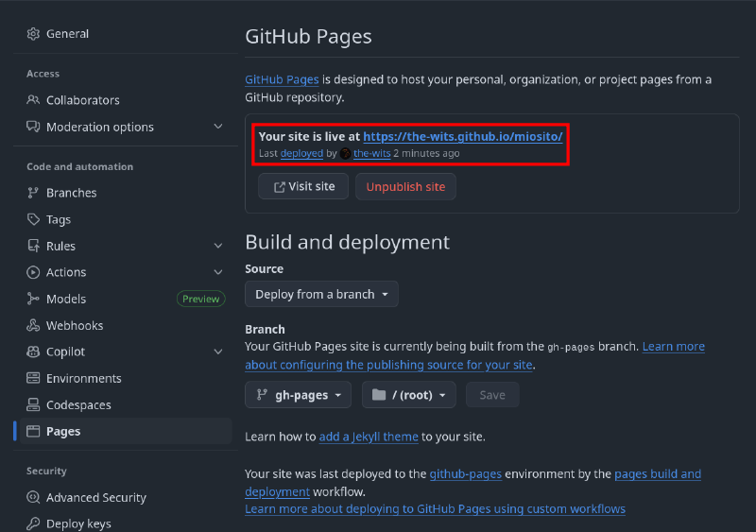Open the gh-pages branch selector

click(298, 395)
